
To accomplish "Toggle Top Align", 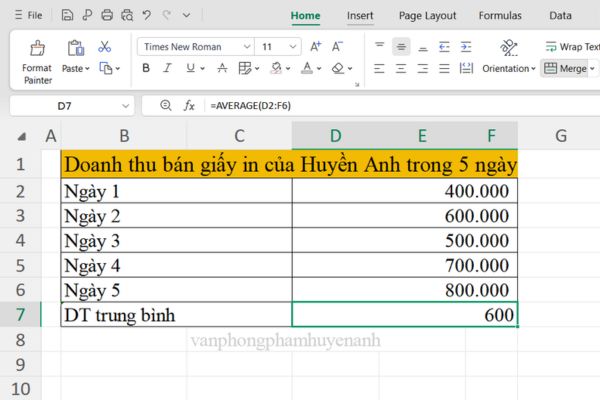I will [x=379, y=47].
